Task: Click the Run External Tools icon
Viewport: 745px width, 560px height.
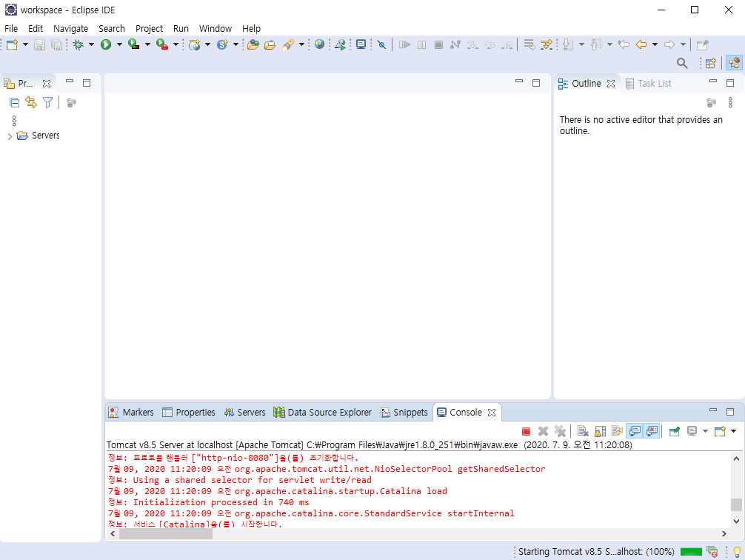Action: tap(162, 44)
